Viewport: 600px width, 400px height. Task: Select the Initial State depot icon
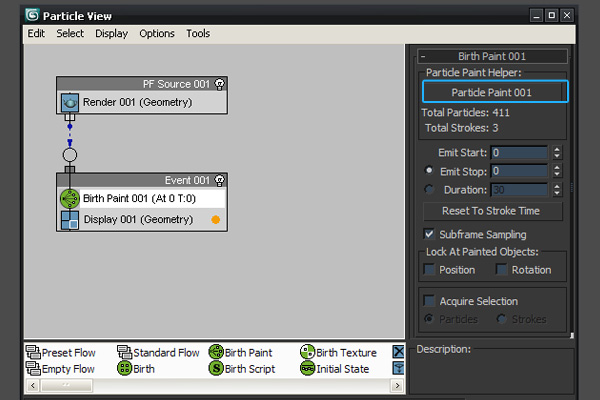(307, 369)
